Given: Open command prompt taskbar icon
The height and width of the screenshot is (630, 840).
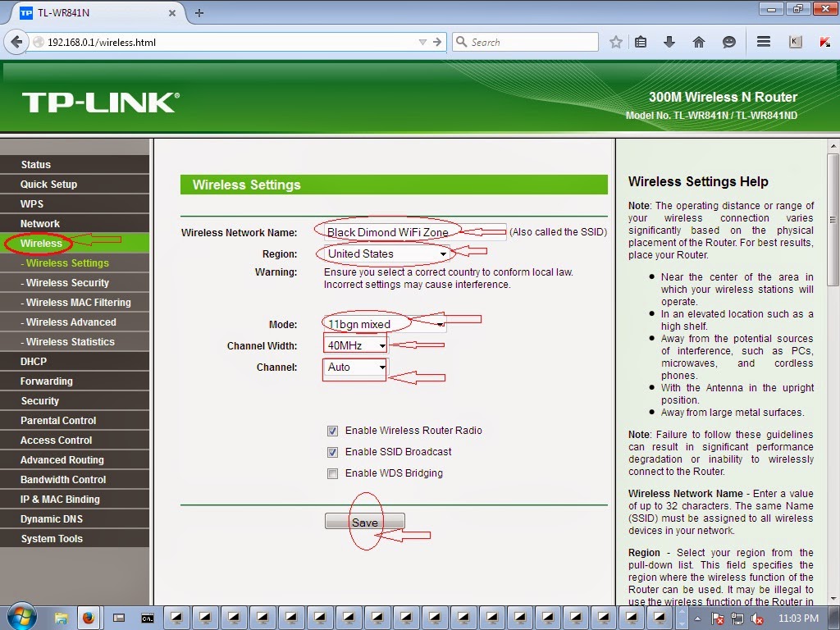Looking at the screenshot, I should [148, 619].
